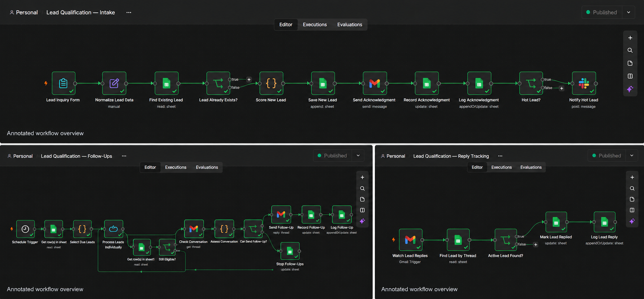644x299 pixels.
Task: Open the Log Acknowledgment sheet node
Action: (479, 83)
